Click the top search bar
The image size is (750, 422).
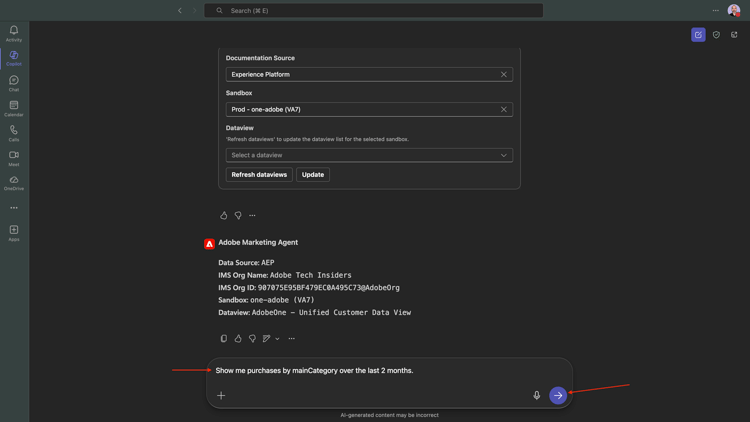tap(374, 11)
